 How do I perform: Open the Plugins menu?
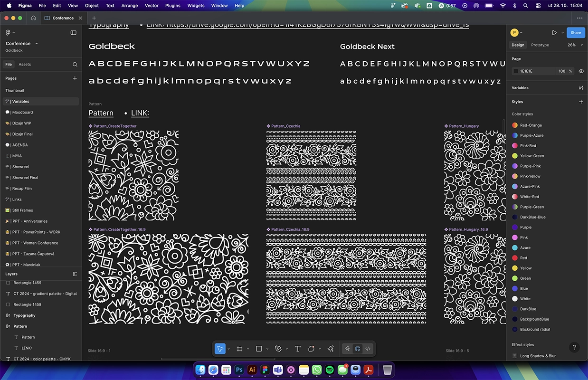[x=172, y=6]
